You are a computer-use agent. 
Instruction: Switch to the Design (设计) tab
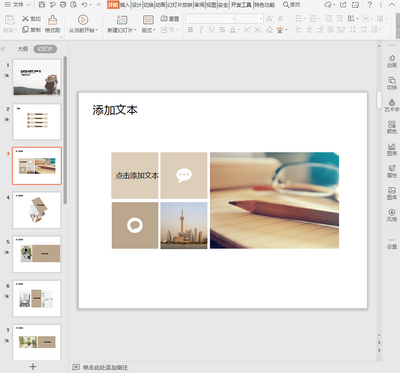click(136, 5)
